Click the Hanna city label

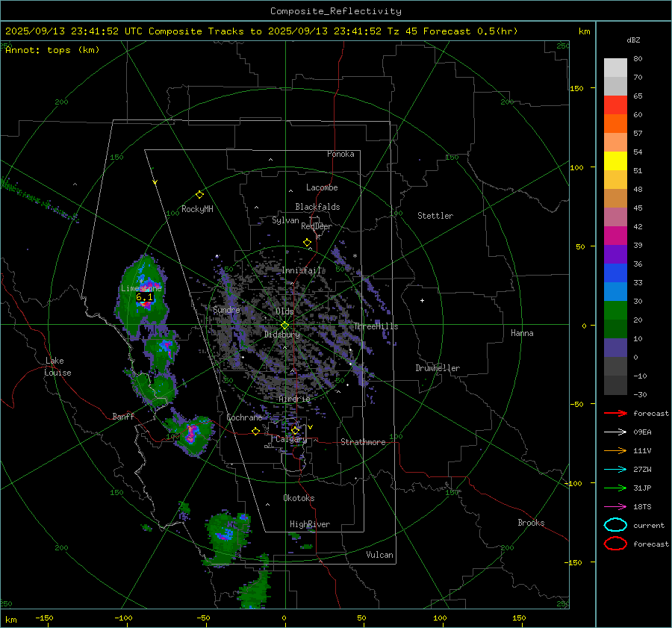coord(522,333)
